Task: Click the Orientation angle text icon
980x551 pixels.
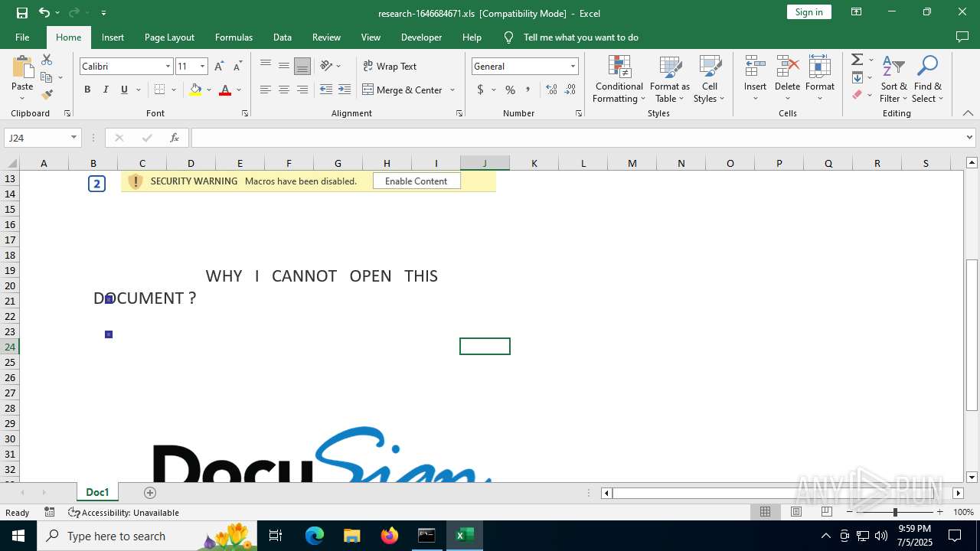Action: pos(326,66)
